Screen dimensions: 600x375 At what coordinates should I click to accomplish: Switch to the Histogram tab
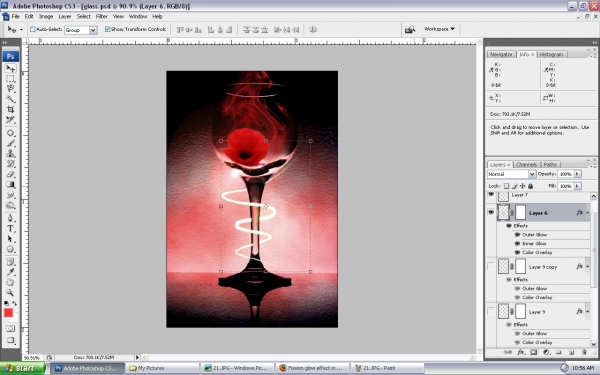[x=551, y=54]
